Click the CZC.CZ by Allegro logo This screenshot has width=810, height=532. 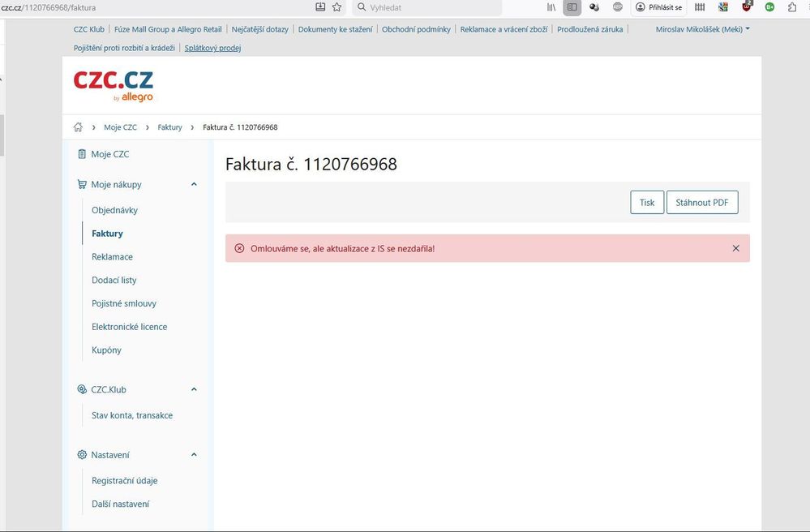pyautogui.click(x=114, y=85)
